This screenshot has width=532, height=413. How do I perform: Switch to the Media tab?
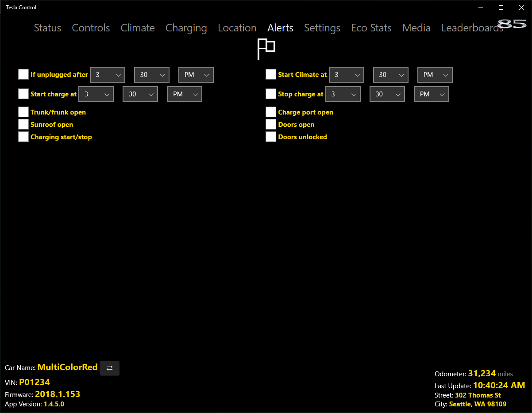click(x=416, y=28)
